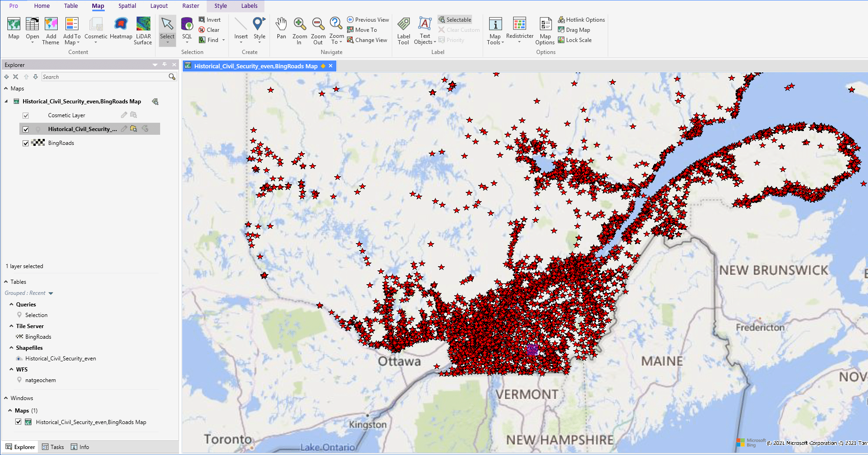
Task: Click Previous View in the Navigate group
Action: coord(368,19)
